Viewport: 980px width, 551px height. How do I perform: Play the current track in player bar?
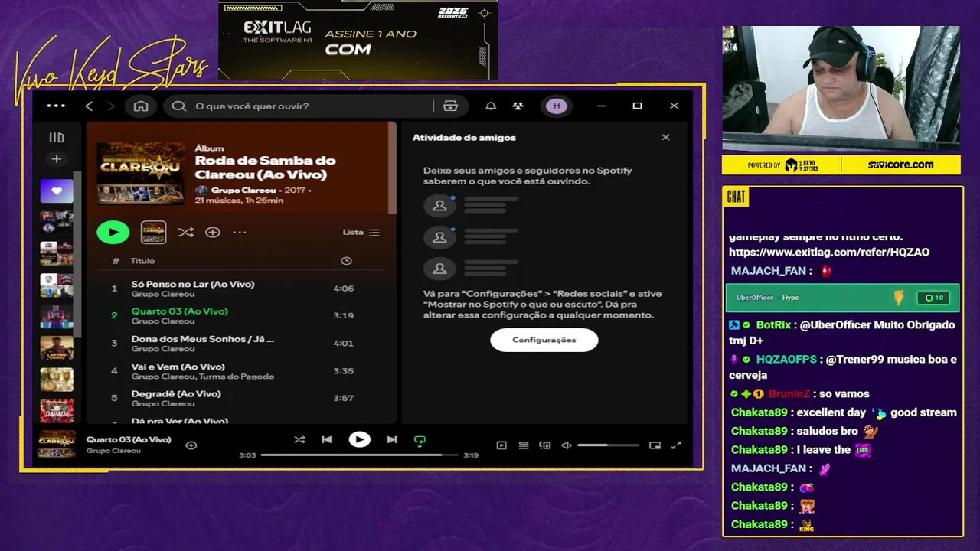coord(359,439)
